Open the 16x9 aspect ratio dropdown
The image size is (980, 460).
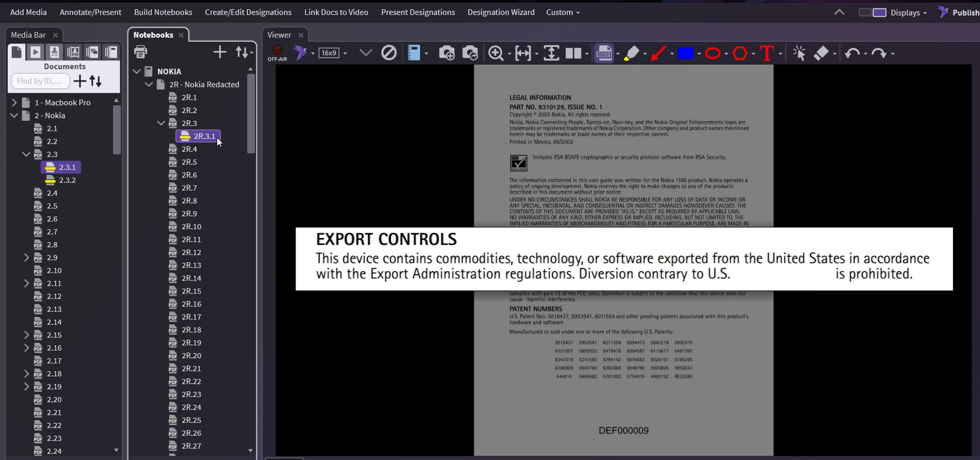coord(333,53)
